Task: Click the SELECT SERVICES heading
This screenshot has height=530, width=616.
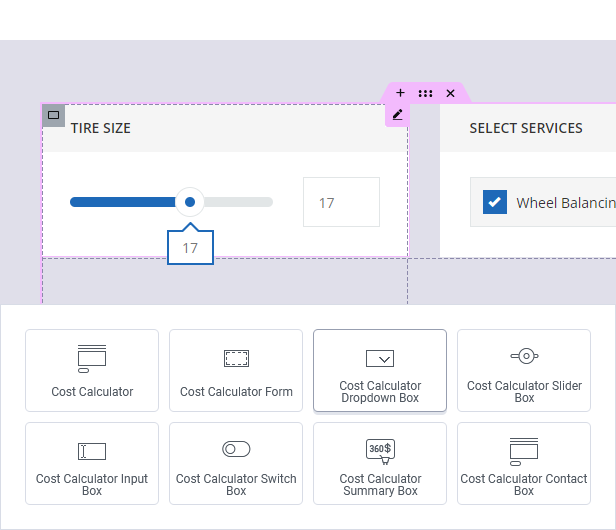Action: (x=526, y=128)
